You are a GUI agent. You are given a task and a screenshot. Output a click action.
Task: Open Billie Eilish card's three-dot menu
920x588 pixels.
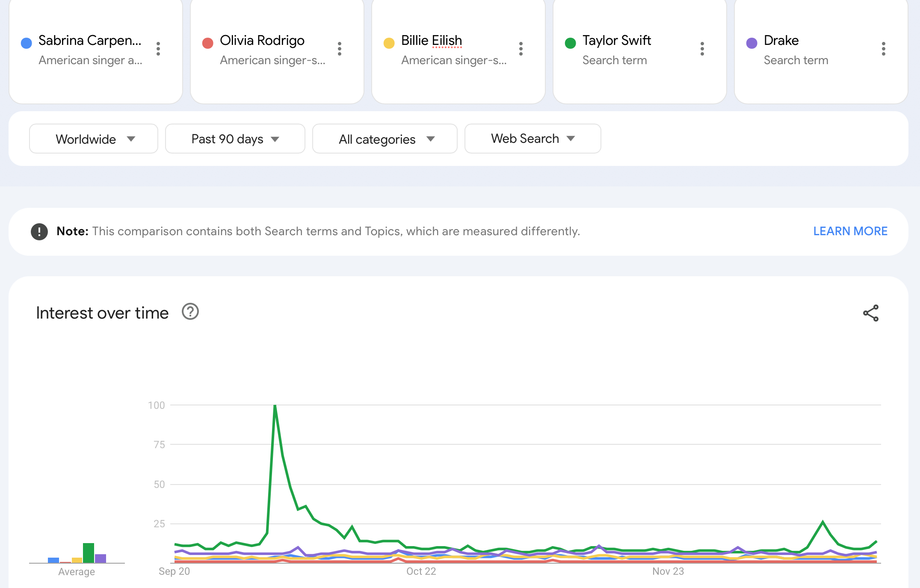tap(521, 49)
